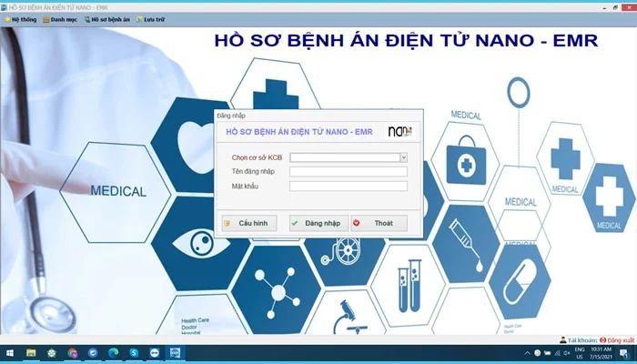Click the Đăng xuất link in status bar
637x364 pixels.
(621, 340)
